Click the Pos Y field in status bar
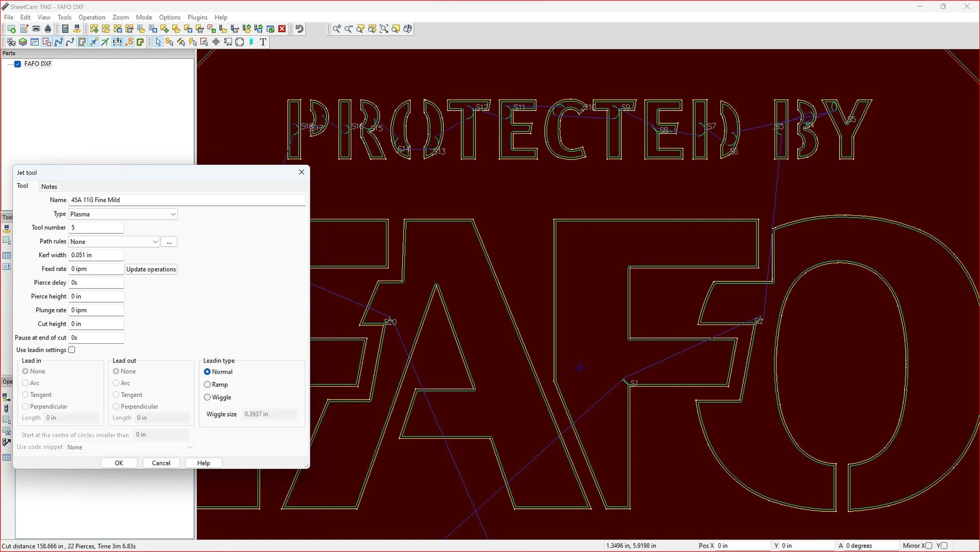This screenshot has width=980, height=552. pyautogui.click(x=807, y=546)
